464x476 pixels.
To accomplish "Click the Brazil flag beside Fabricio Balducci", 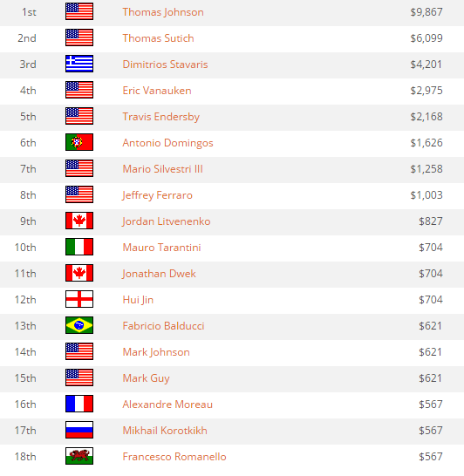I will click(79, 325).
